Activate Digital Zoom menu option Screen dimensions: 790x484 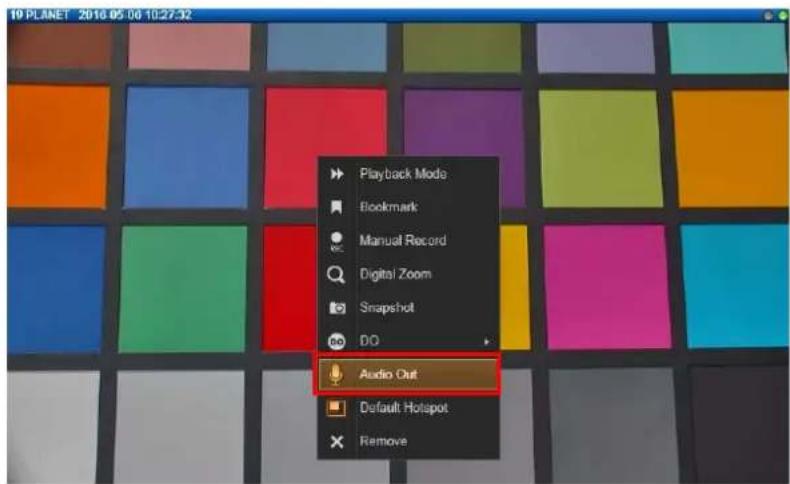408,274
